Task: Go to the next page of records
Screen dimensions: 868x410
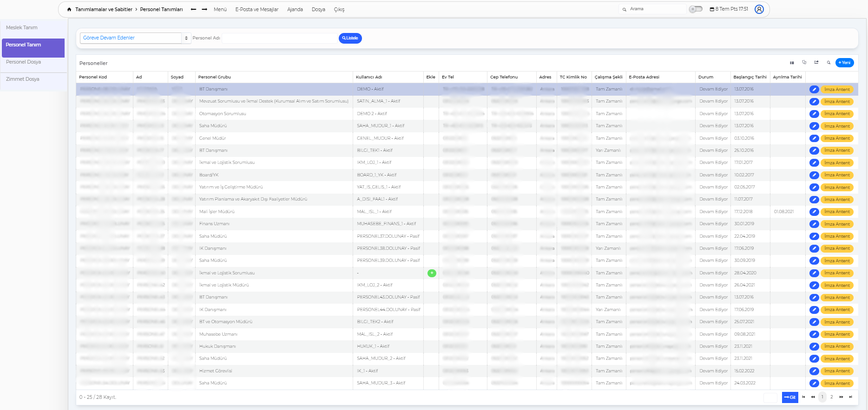Action: [841, 397]
